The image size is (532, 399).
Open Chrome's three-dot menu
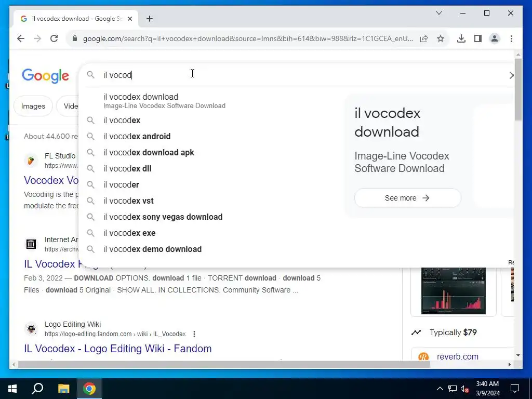click(511, 38)
